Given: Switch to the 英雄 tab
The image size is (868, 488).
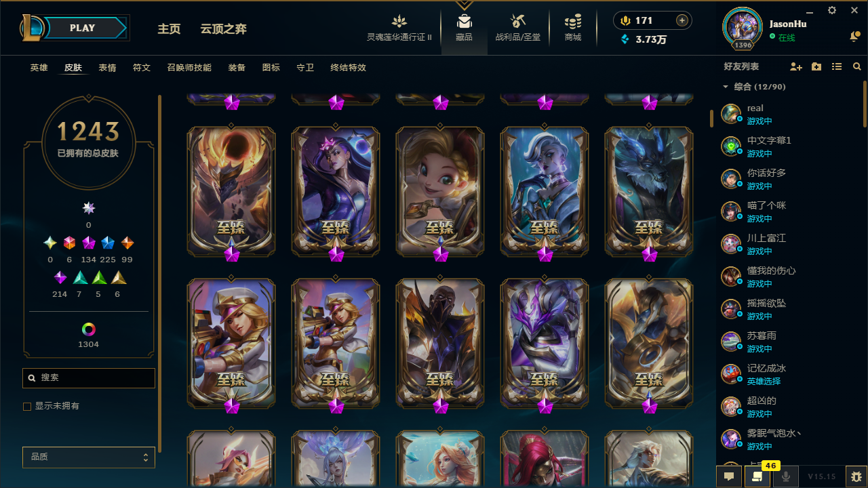Looking at the screenshot, I should pyautogui.click(x=39, y=68).
